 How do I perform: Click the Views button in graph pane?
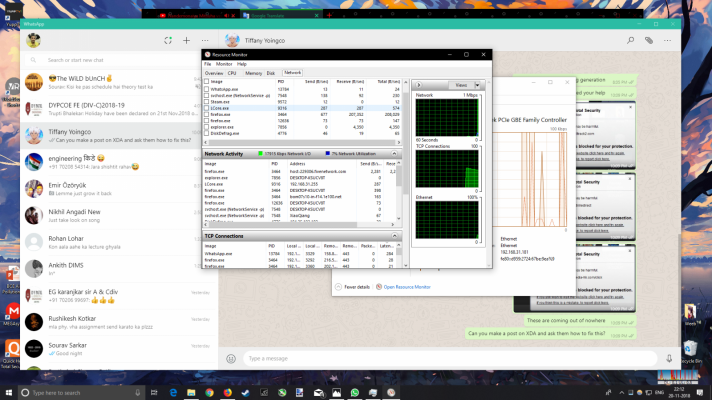pyautogui.click(x=461, y=85)
